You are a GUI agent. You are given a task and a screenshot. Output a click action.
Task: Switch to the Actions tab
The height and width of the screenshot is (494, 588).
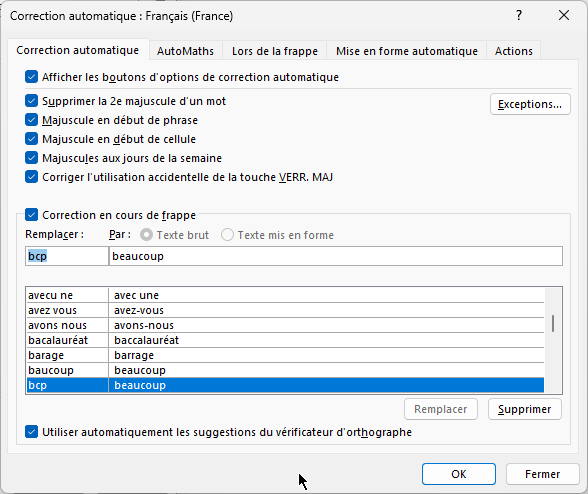[x=513, y=51]
